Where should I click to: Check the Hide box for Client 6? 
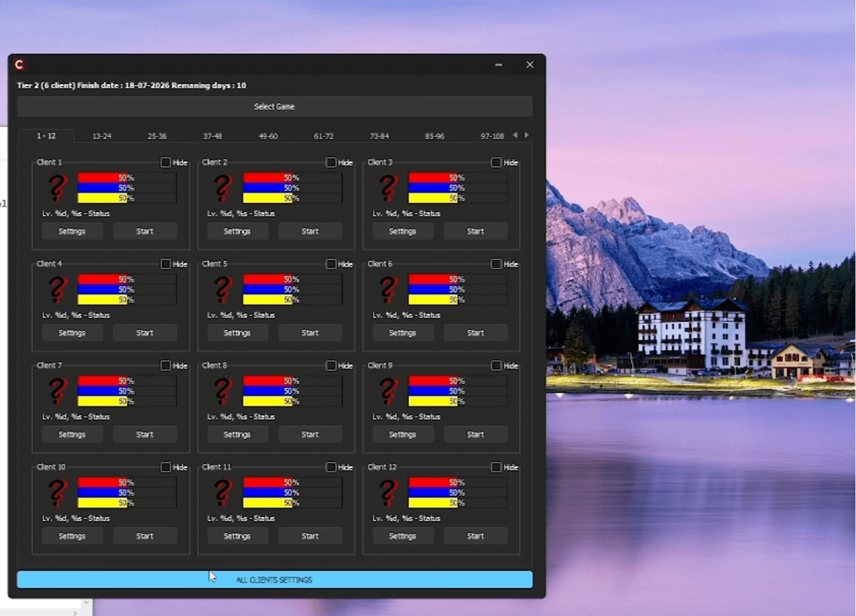coord(496,264)
